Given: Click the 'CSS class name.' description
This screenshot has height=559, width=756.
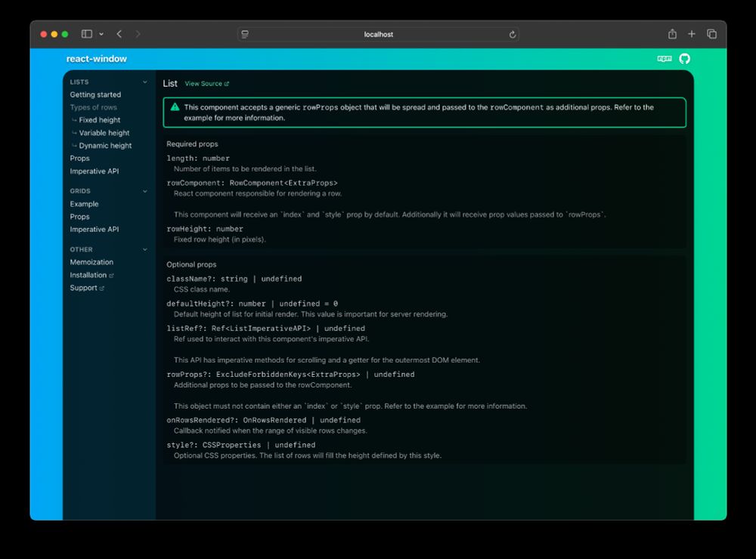Looking at the screenshot, I should [x=202, y=289].
